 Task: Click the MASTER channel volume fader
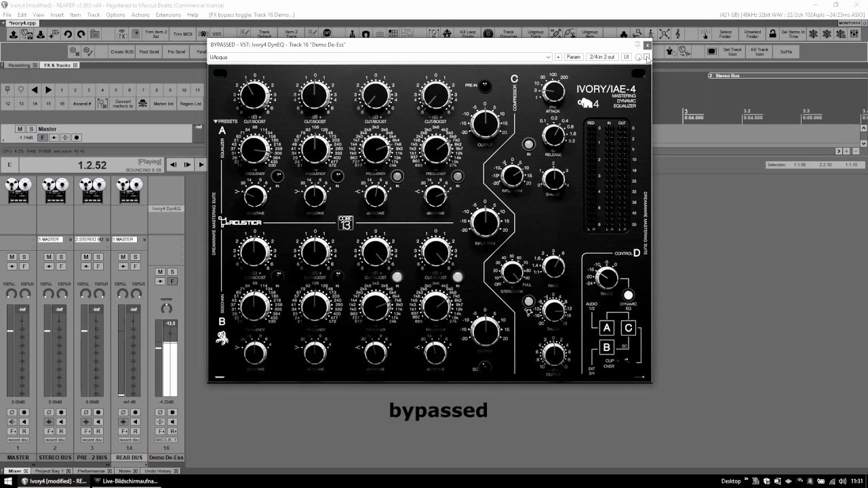coord(10,331)
